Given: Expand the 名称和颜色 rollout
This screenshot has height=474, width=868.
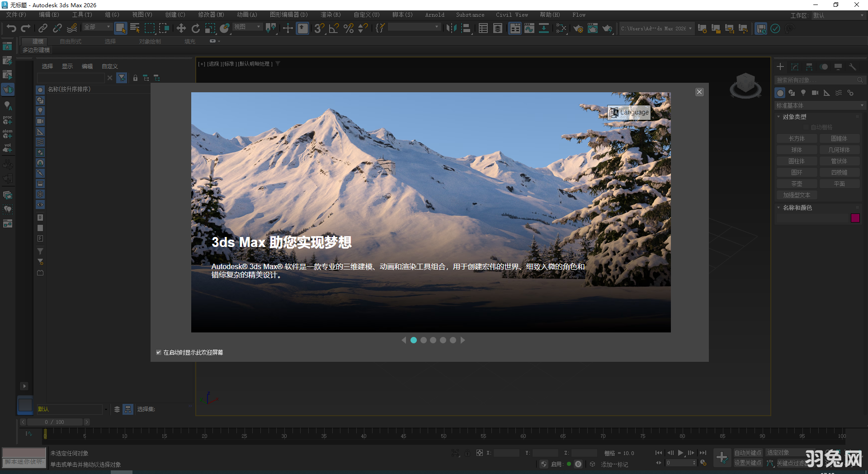Looking at the screenshot, I should [797, 208].
